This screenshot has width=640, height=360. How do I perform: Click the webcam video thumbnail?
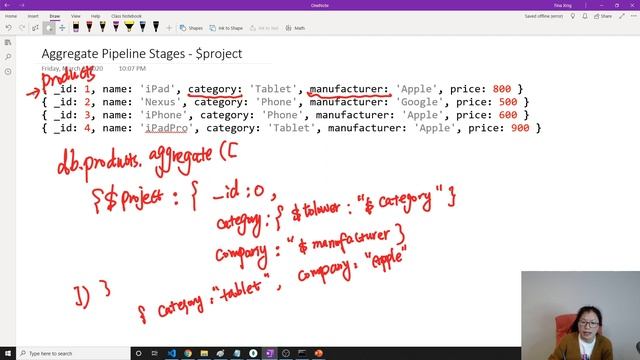coord(580,316)
